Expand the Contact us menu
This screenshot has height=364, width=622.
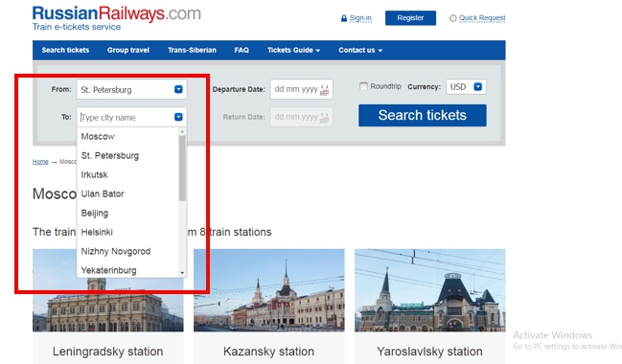360,50
